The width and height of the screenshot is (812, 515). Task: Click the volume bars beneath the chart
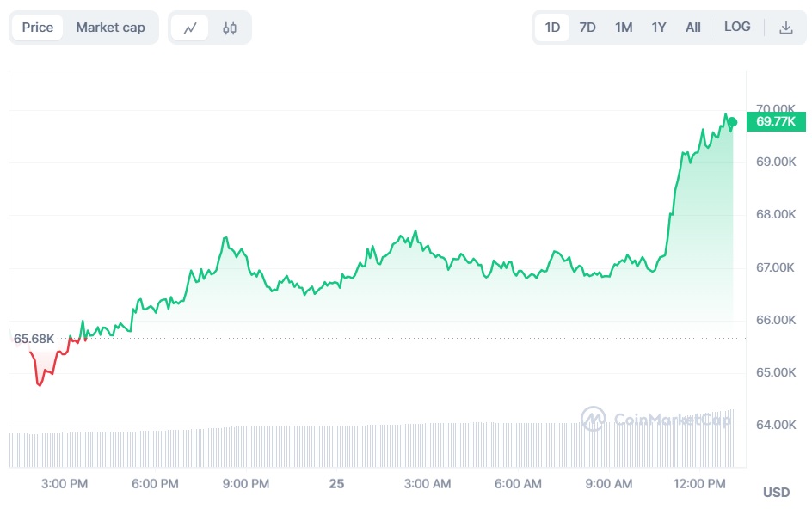coord(370,445)
